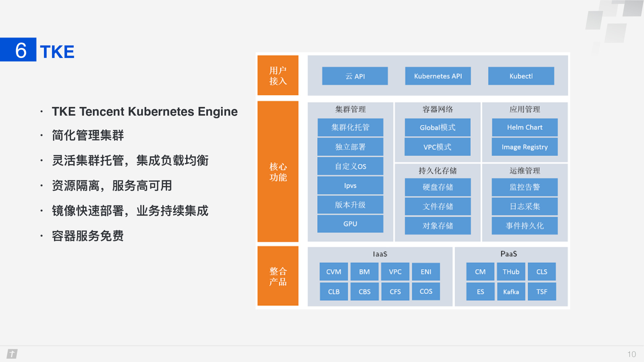This screenshot has height=362, width=644.
Task: Click the 'GPU' box
Action: pyautogui.click(x=350, y=224)
